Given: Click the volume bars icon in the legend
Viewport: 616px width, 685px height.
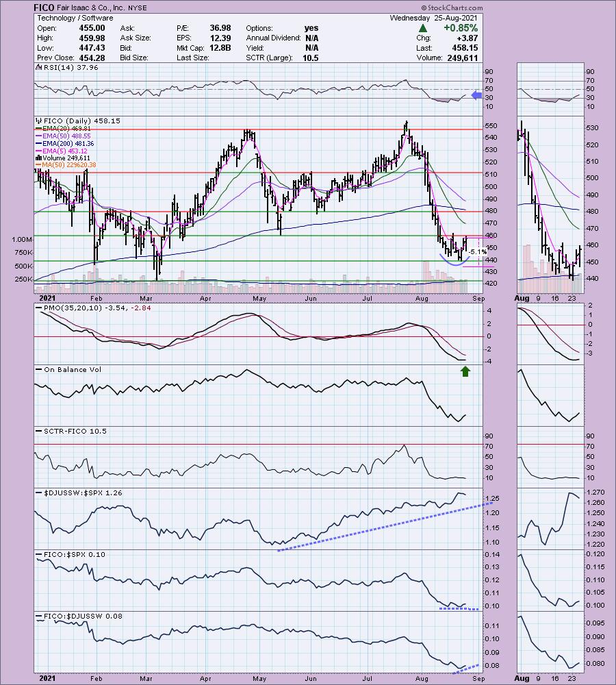Looking at the screenshot, I should tap(38, 158).
